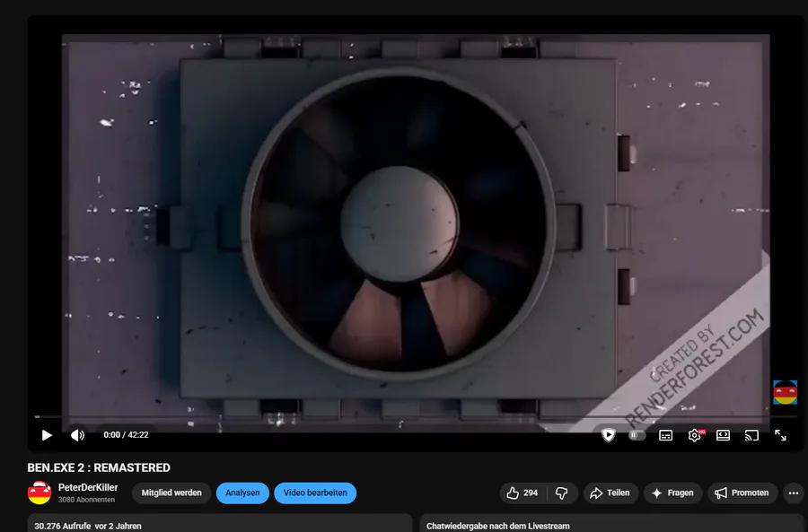Open the player settings gear
Image resolution: width=808 pixels, height=532 pixels.
pyautogui.click(x=695, y=435)
